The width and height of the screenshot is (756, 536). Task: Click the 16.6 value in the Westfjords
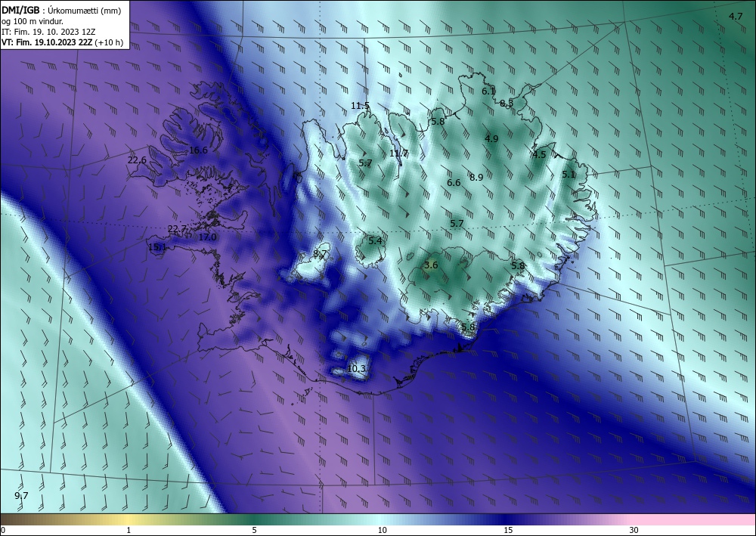tap(198, 150)
